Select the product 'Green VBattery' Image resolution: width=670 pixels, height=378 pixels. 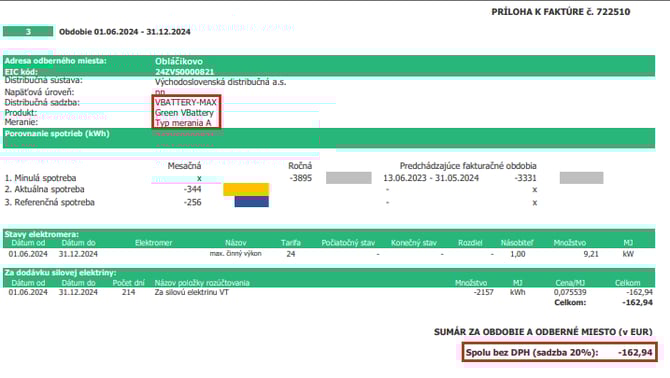point(184,113)
